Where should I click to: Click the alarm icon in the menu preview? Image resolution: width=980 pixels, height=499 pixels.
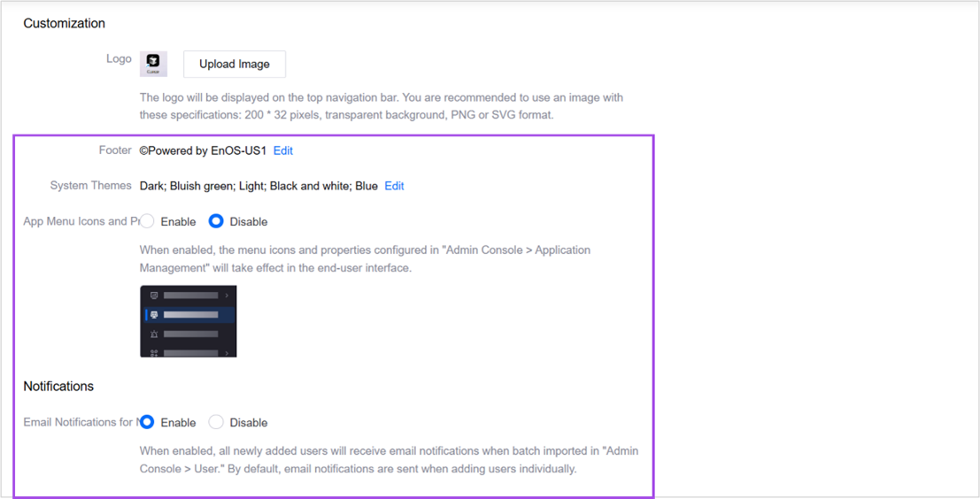coord(154,334)
